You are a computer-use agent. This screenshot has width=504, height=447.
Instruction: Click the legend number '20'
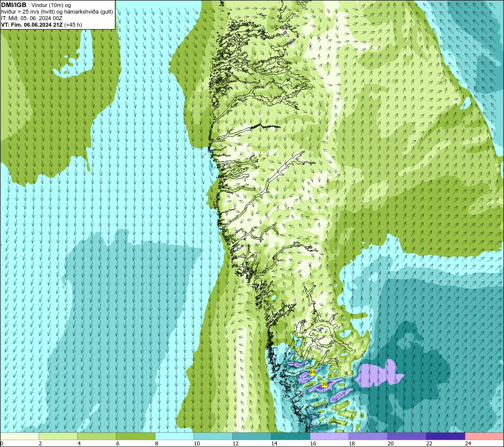click(391, 443)
